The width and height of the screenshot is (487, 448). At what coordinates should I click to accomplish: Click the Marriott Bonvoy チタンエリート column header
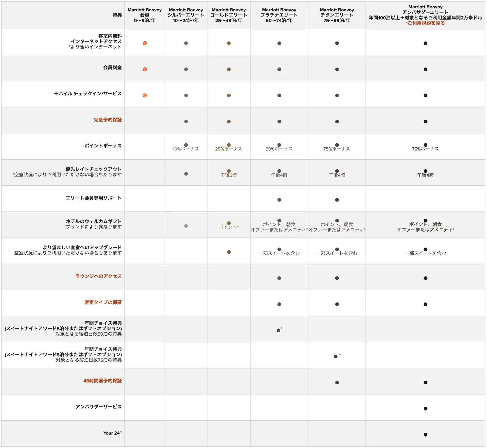(x=337, y=15)
